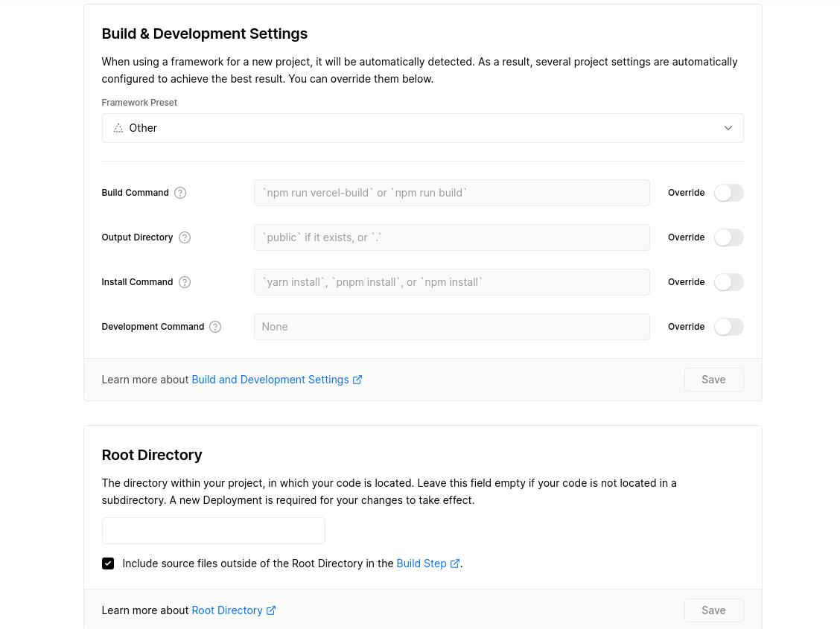Click the Output Directory help icon
840x629 pixels.
tap(185, 237)
